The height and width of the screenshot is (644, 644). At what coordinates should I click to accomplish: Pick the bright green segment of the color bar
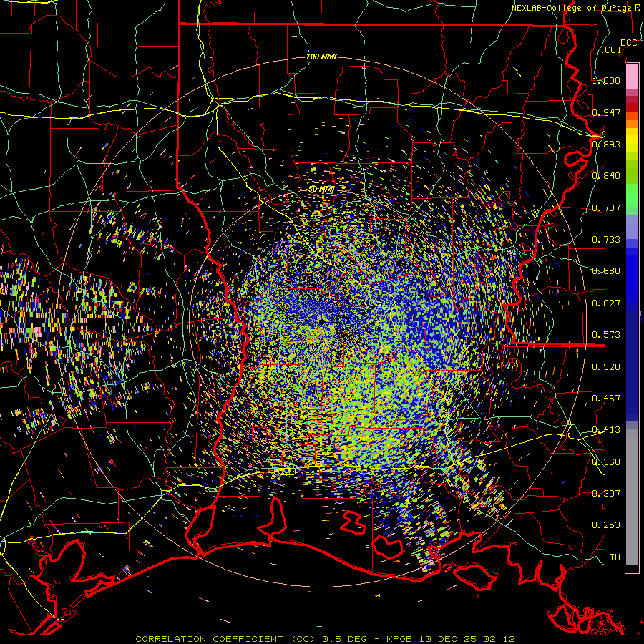click(632, 195)
